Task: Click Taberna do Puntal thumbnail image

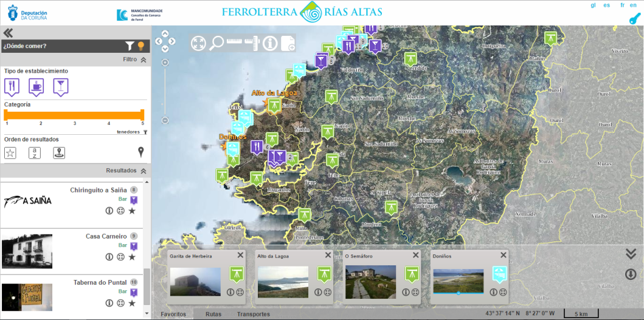Action: pyautogui.click(x=27, y=297)
